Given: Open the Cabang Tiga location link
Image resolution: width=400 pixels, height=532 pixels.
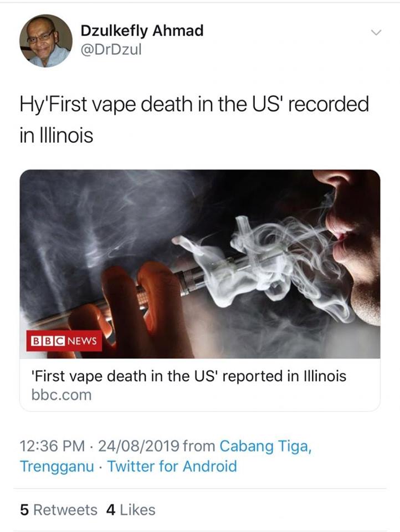Looking at the screenshot, I should [265, 446].
